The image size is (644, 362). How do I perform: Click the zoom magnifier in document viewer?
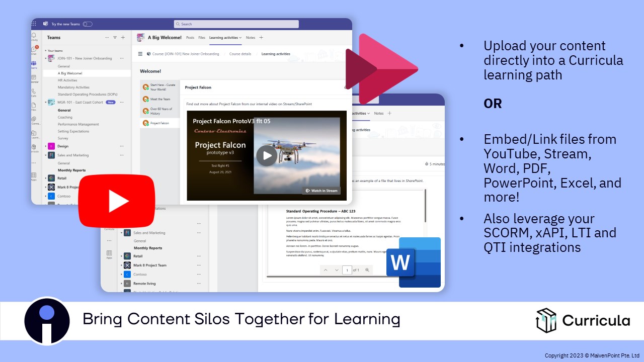(x=367, y=270)
